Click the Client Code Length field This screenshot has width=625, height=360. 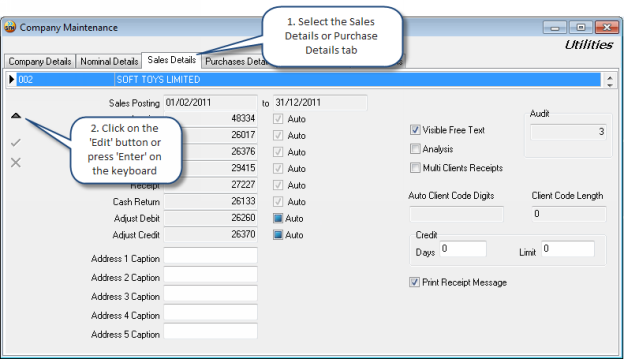(569, 214)
